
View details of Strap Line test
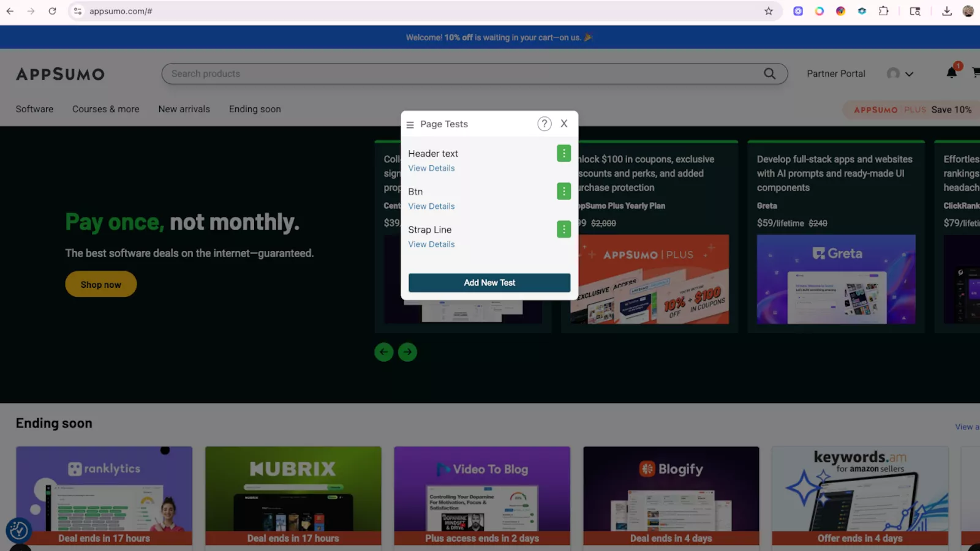pyautogui.click(x=431, y=244)
